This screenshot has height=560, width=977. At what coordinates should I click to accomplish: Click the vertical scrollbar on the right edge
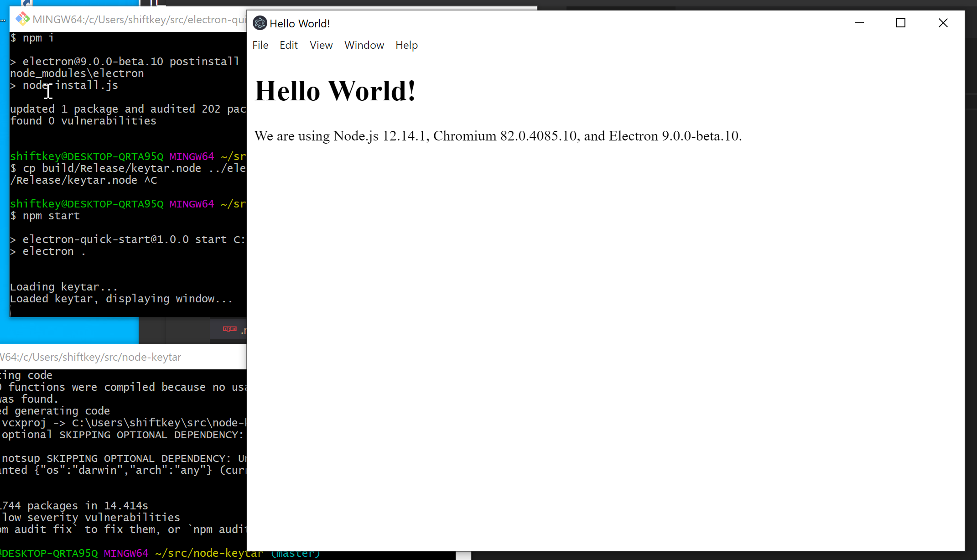coord(973,274)
